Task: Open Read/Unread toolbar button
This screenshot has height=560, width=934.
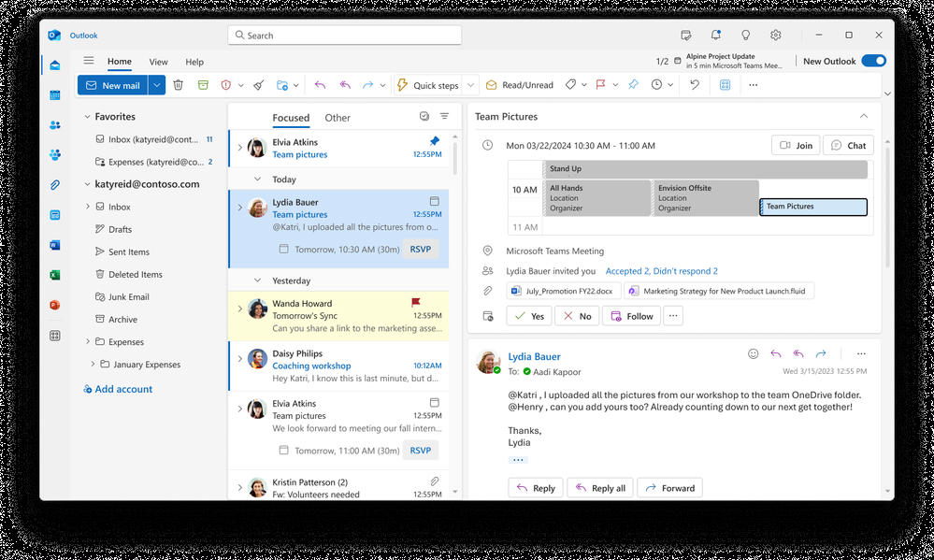Action: point(520,84)
